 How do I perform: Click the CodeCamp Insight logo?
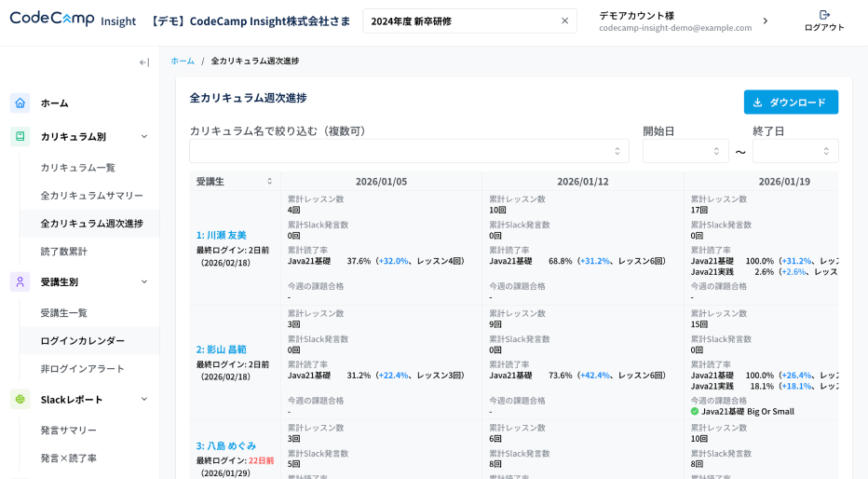pos(73,20)
